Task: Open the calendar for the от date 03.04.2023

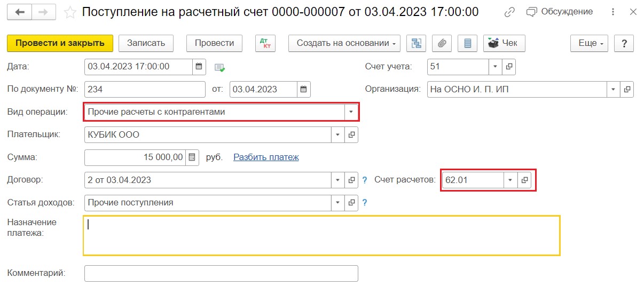Action: click(x=303, y=89)
